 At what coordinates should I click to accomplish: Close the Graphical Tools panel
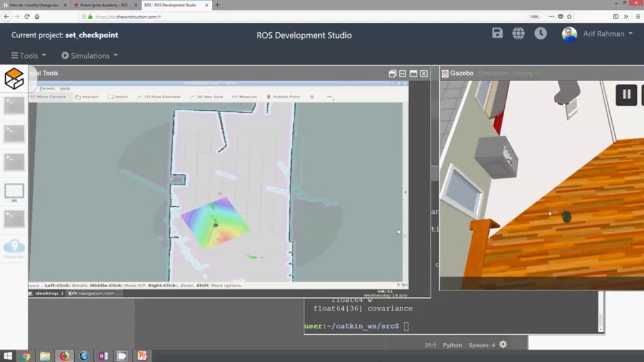424,73
